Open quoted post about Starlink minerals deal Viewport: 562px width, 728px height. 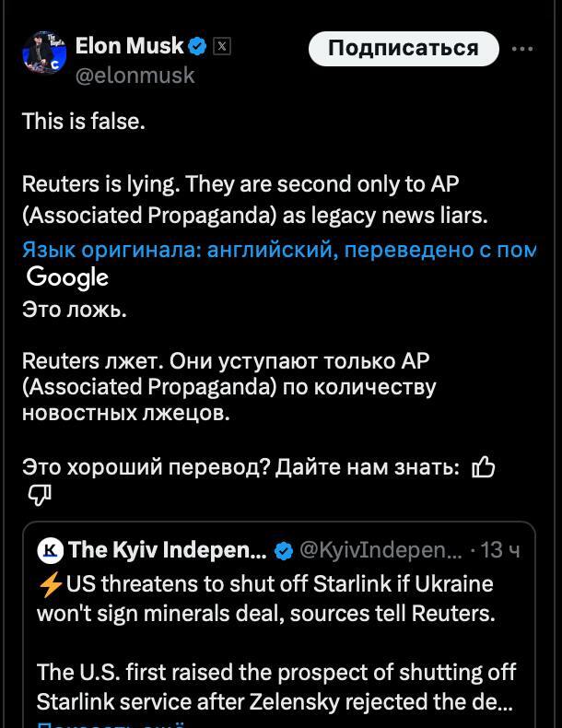(276, 645)
